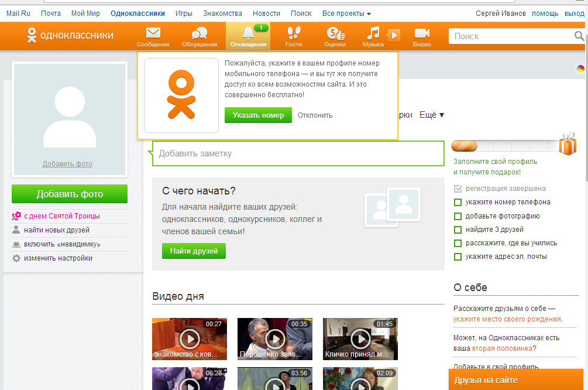This screenshot has width=588, height=390.
Task: Toggle расскажите, где вы учились checkbox
Action: pos(458,243)
